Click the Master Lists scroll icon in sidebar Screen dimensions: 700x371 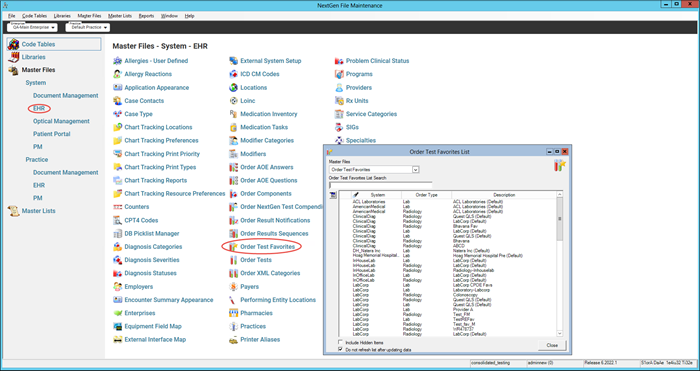(x=14, y=211)
